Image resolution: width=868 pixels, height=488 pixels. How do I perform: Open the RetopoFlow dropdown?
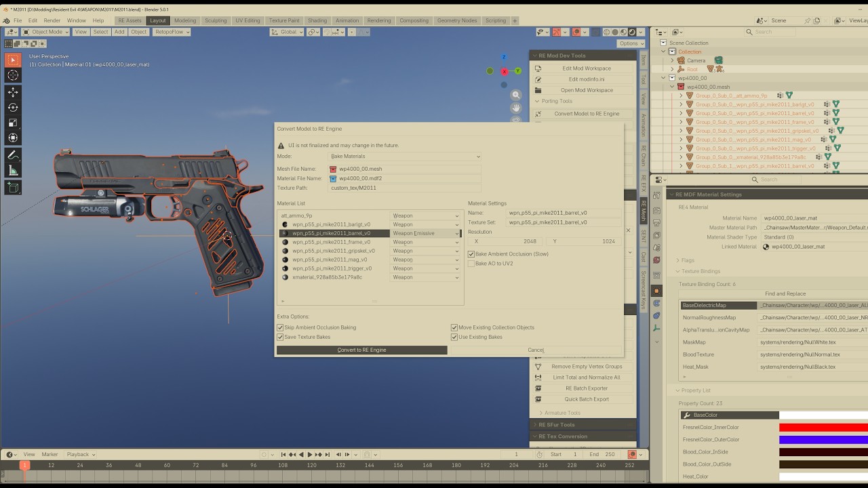coord(172,32)
